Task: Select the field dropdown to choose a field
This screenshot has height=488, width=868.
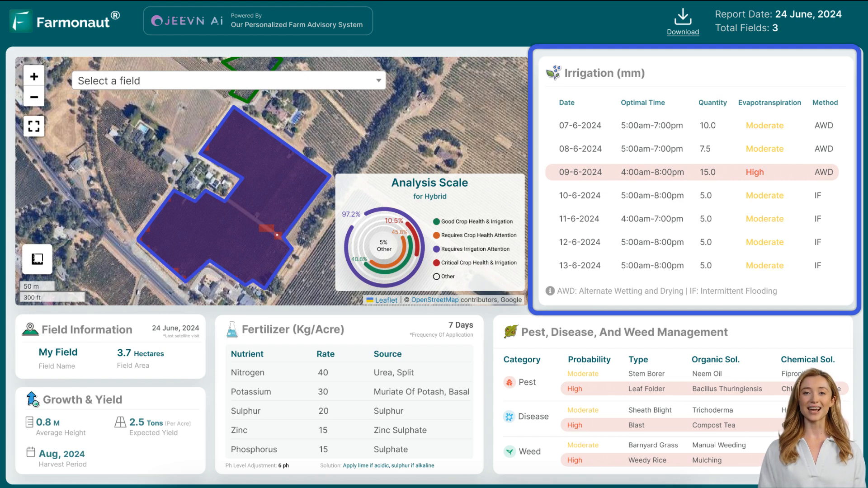Action: pos(228,80)
